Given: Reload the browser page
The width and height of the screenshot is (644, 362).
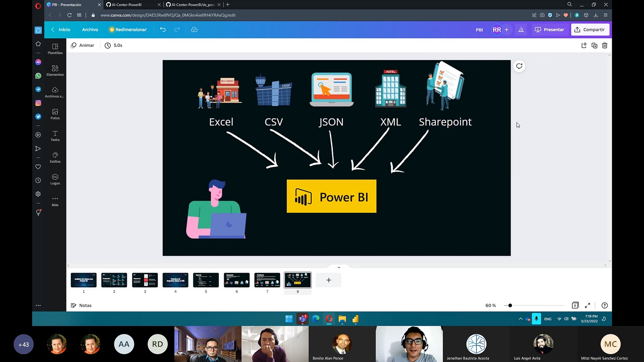Looking at the screenshot, I should [x=69, y=15].
